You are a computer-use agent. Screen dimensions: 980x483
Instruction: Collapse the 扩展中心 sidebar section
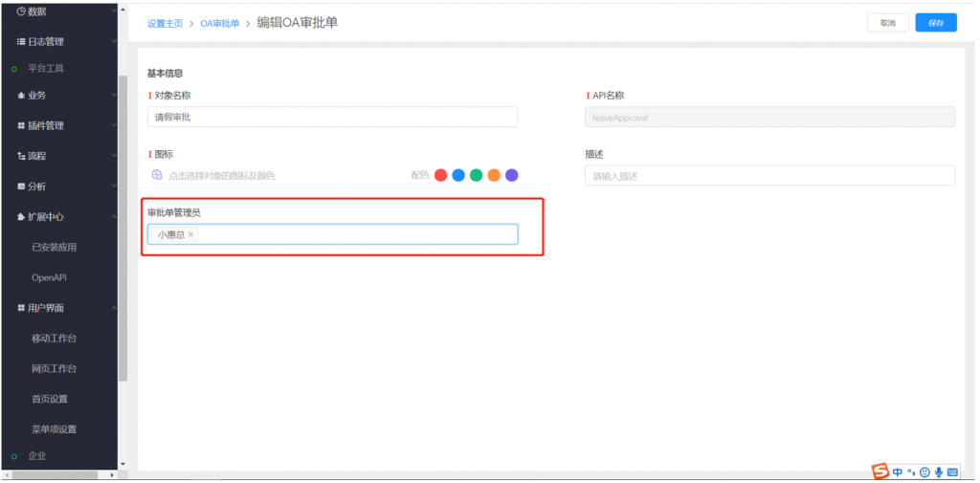(x=57, y=217)
